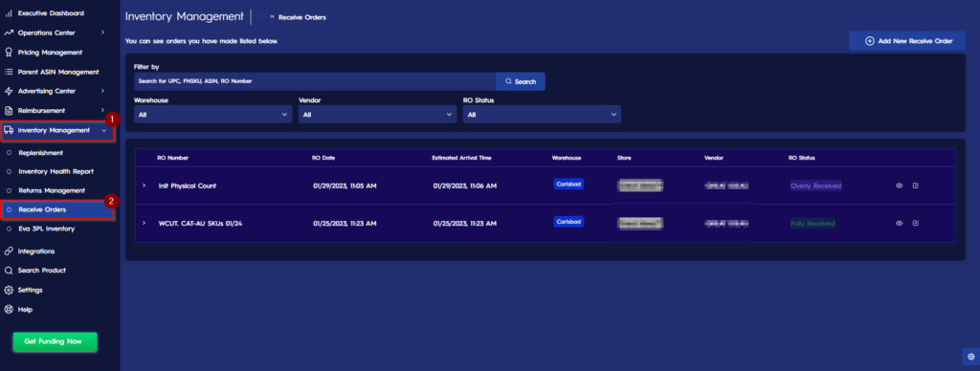Viewport: 980px width, 371px height.
Task: Open the Vendor filter dropdown
Action: (x=377, y=115)
